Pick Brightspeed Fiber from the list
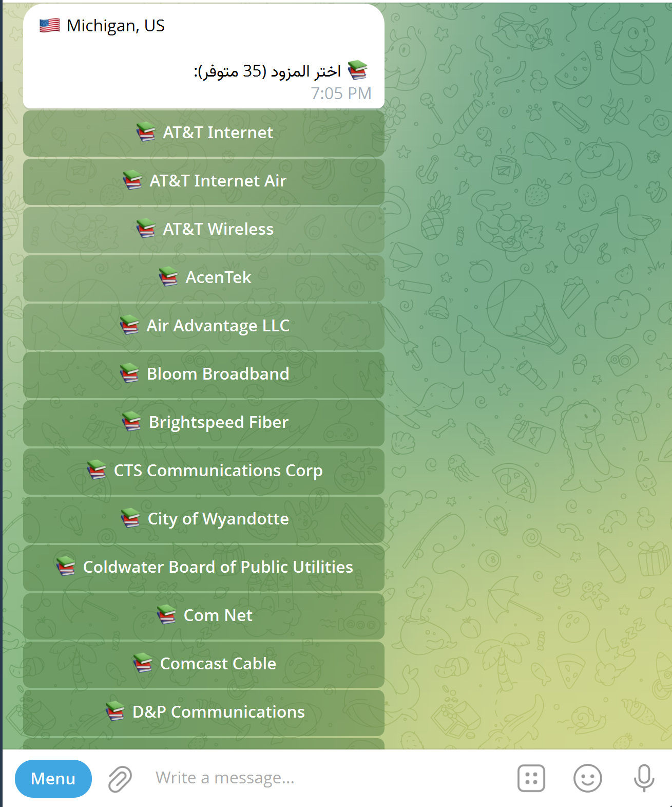The height and width of the screenshot is (807, 672). click(204, 423)
